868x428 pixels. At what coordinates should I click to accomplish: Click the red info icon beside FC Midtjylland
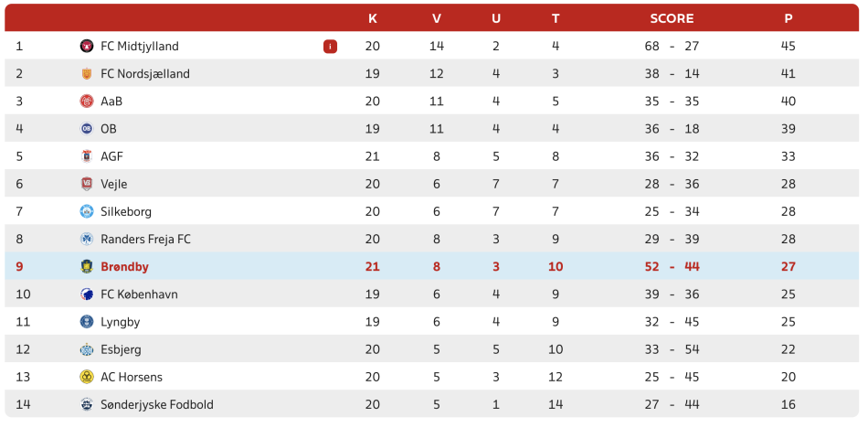330,47
